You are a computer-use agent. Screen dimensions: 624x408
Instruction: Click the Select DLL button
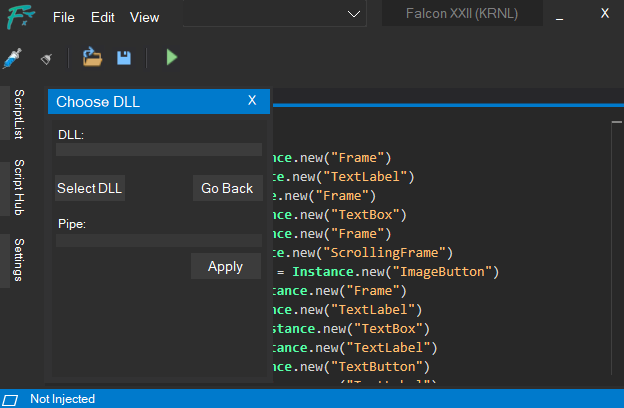coord(90,188)
